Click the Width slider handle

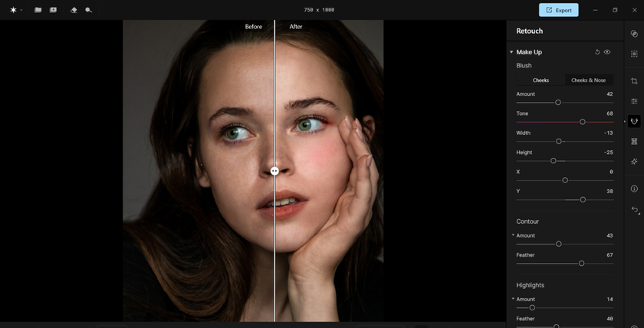point(559,141)
